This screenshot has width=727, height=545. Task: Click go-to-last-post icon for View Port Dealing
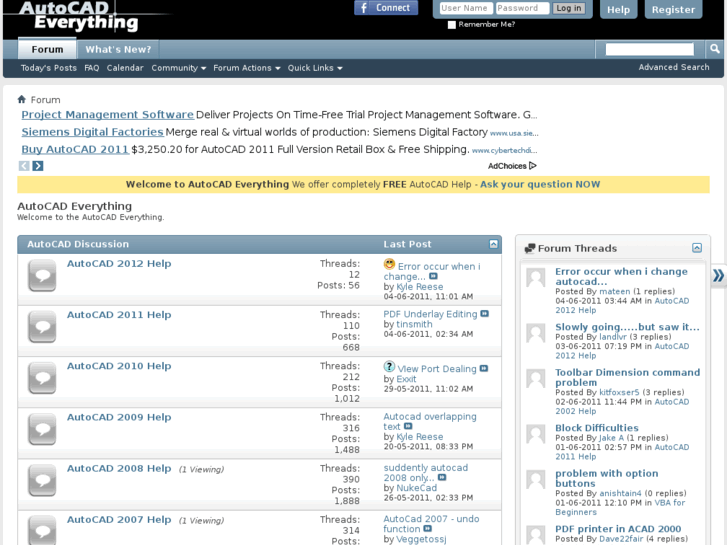[484, 369]
